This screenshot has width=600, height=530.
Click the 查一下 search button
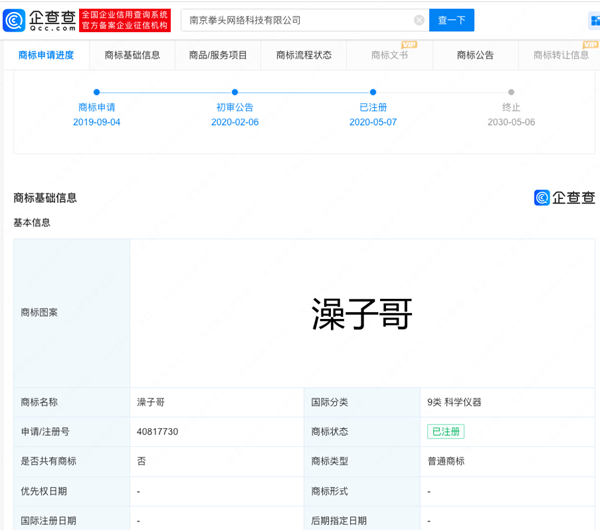click(451, 20)
